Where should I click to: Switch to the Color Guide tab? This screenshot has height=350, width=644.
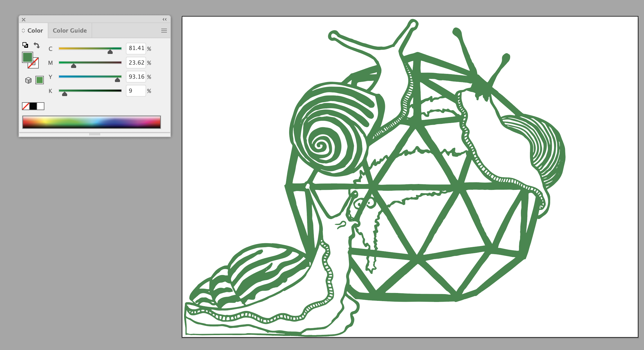(70, 31)
